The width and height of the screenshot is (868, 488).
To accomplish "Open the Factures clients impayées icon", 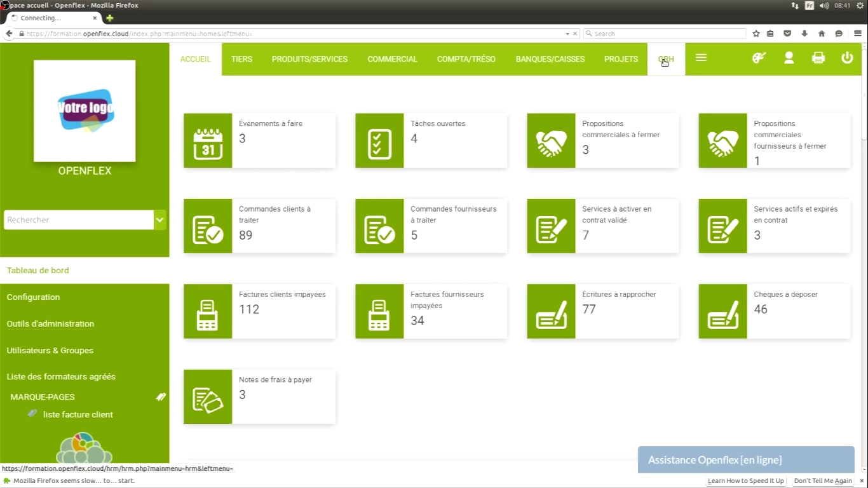I will pyautogui.click(x=208, y=311).
